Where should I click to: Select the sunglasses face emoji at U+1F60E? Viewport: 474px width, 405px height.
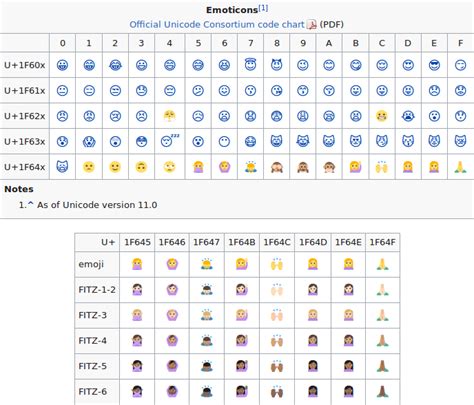coord(434,65)
